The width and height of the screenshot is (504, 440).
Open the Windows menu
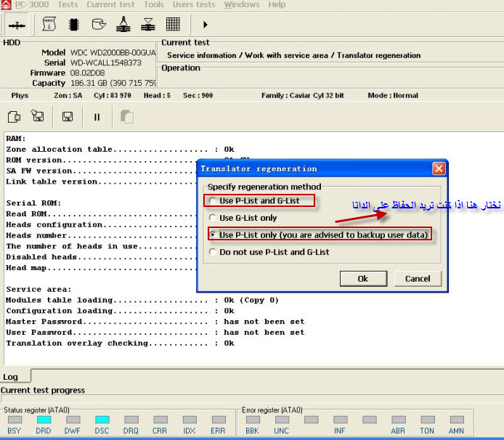click(242, 4)
